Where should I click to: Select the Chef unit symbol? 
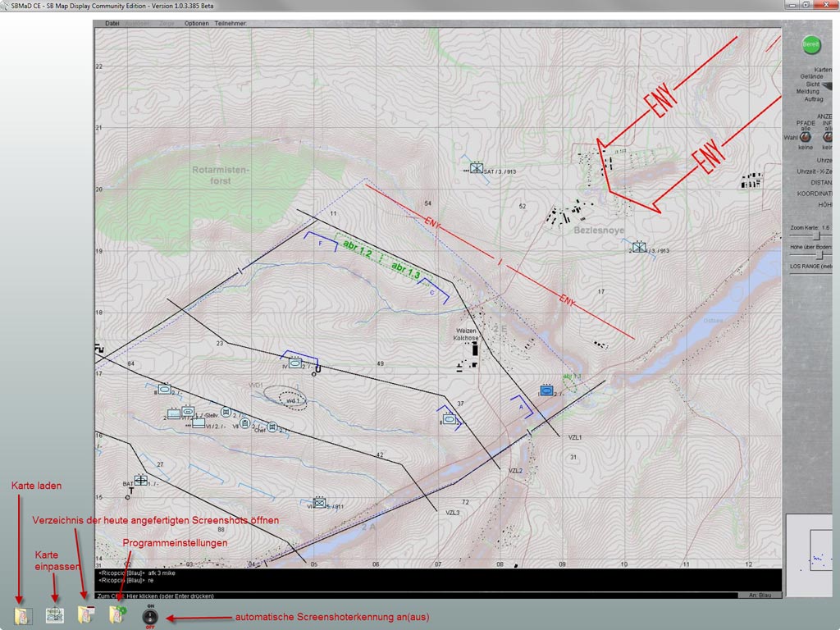(272, 427)
